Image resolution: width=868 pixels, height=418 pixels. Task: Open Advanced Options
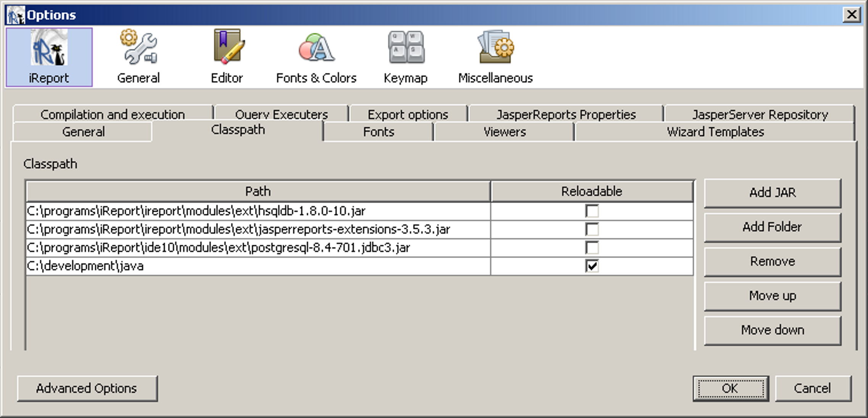pyautogui.click(x=87, y=389)
